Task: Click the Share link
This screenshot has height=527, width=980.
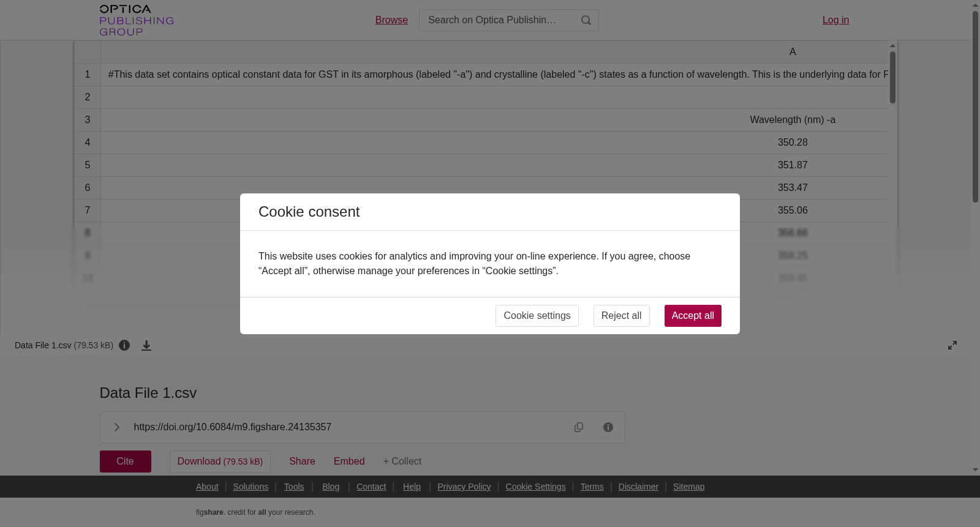Action: pyautogui.click(x=302, y=462)
